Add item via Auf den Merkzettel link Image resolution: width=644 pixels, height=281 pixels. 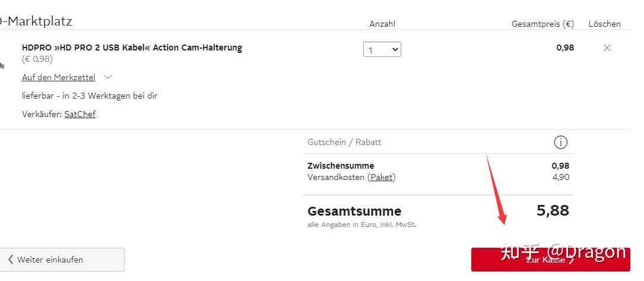58,77
